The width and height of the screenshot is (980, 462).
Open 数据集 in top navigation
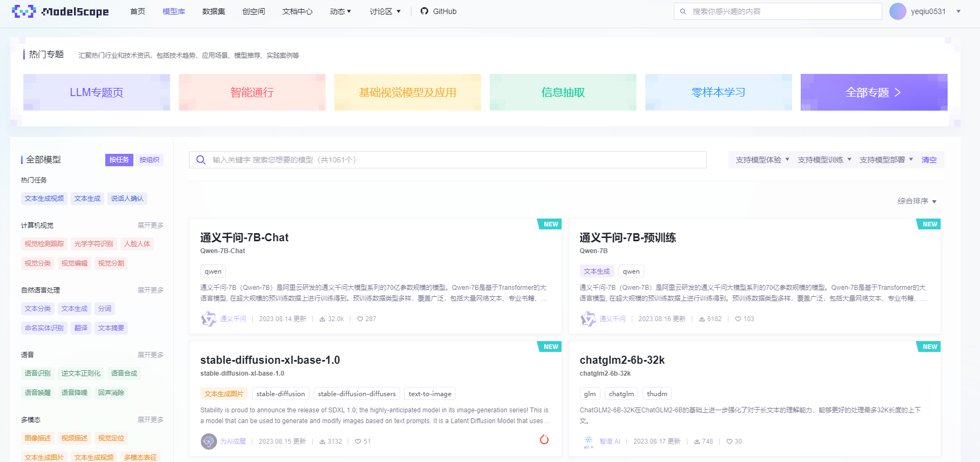(214, 11)
